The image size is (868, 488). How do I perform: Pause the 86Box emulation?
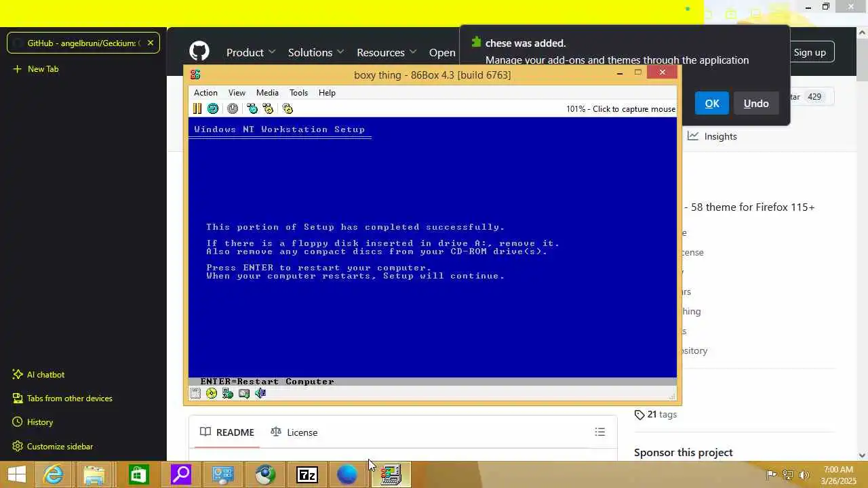(197, 108)
